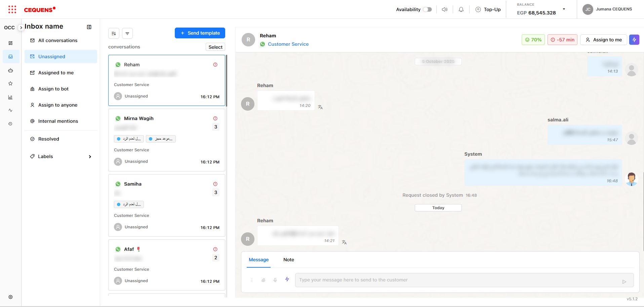Viewport: 644px width, 307px height.
Task: Open the red dotted apps grid menu
Action: (12, 9)
